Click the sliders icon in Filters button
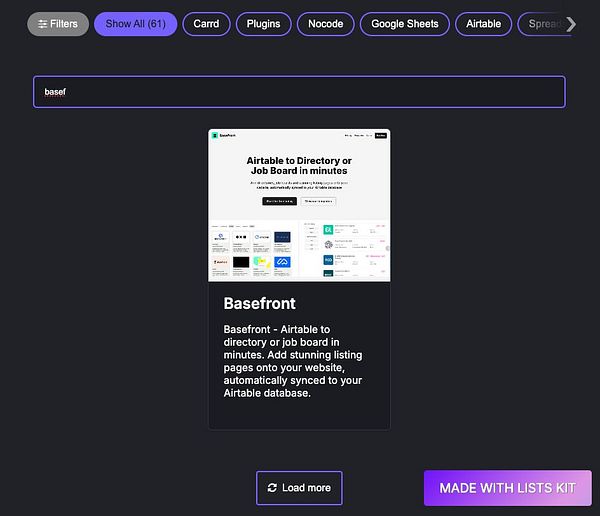Image resolution: width=600 pixels, height=516 pixels. pyautogui.click(x=42, y=24)
